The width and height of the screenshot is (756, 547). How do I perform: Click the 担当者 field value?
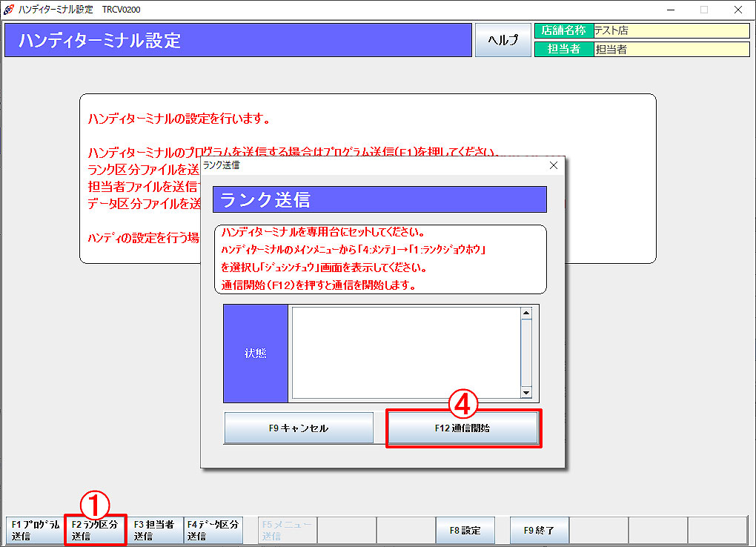672,49
